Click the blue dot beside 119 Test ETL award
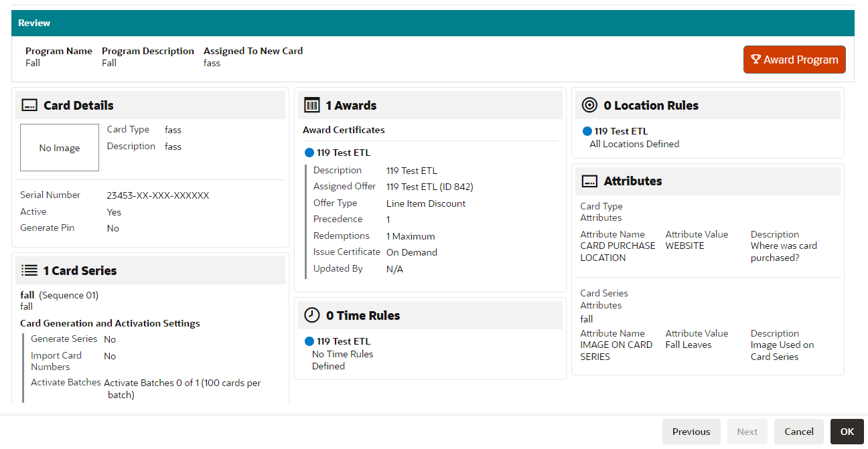The image size is (868, 449). [x=309, y=153]
